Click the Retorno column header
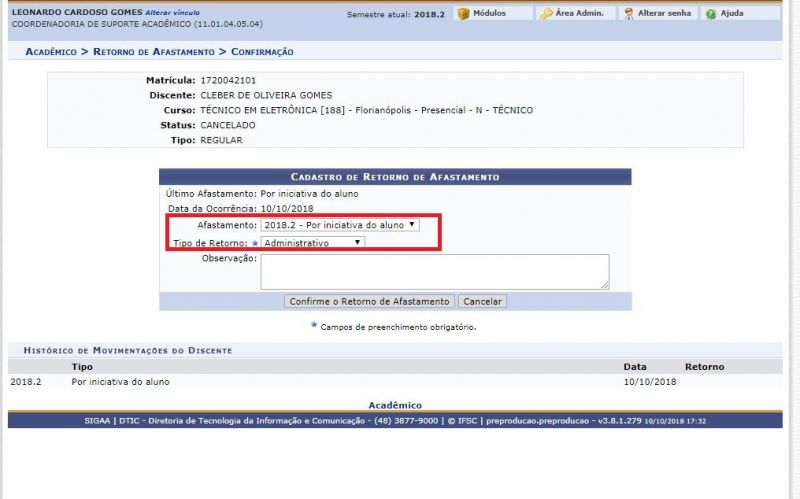 click(x=704, y=367)
